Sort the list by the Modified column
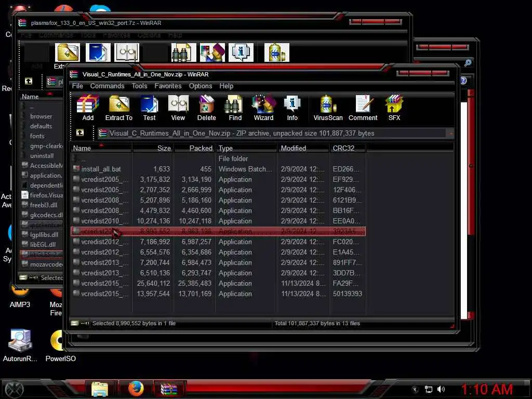Image resolution: width=532 pixels, height=399 pixels. click(304, 148)
